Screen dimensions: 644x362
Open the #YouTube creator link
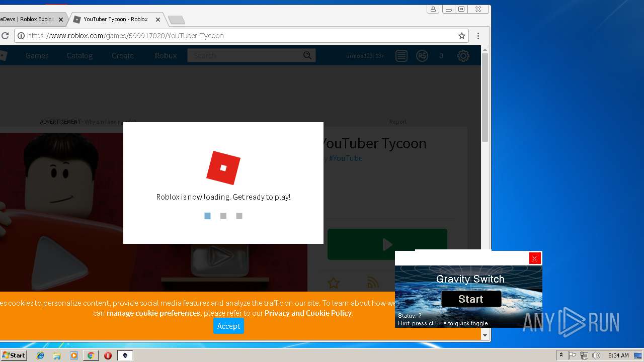coord(346,158)
